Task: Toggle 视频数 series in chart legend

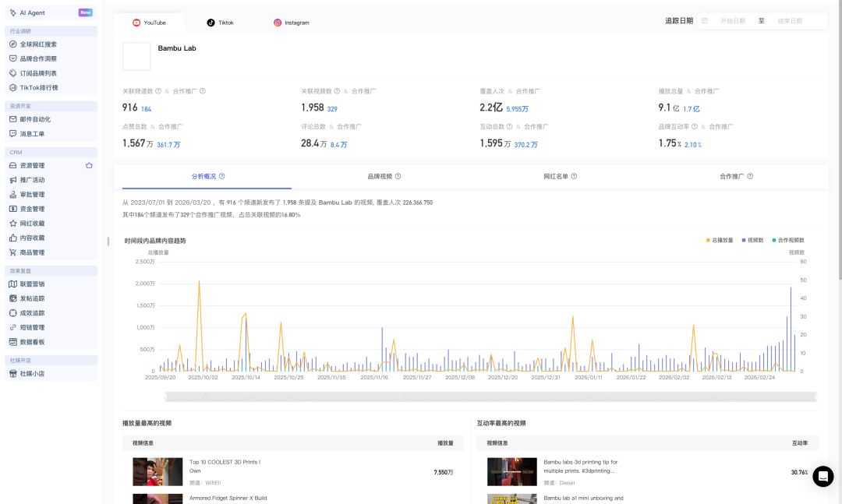Action: (x=754, y=240)
